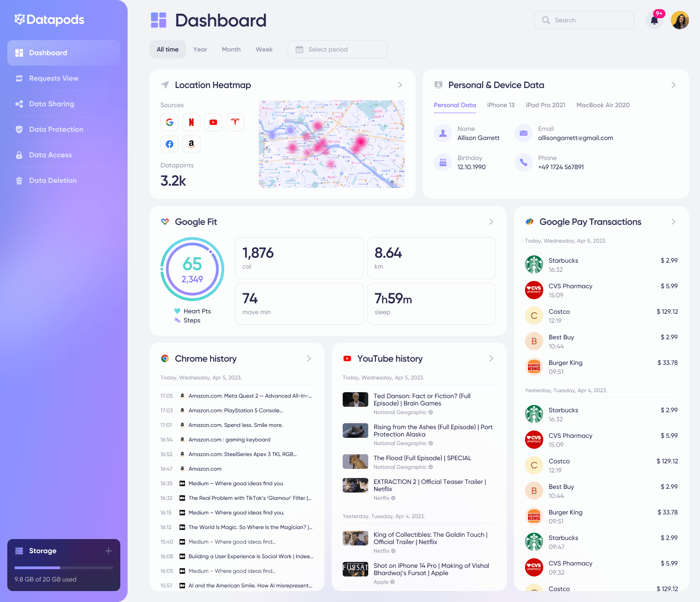Click the notifications bell icon
This screenshot has width=700, height=602.
point(654,20)
